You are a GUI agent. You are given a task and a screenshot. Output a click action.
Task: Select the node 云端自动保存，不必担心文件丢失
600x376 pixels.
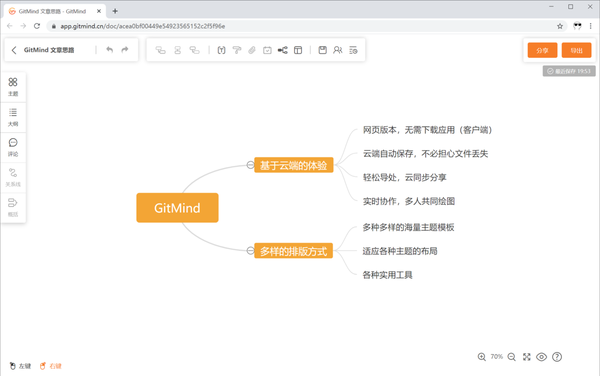[426, 154]
